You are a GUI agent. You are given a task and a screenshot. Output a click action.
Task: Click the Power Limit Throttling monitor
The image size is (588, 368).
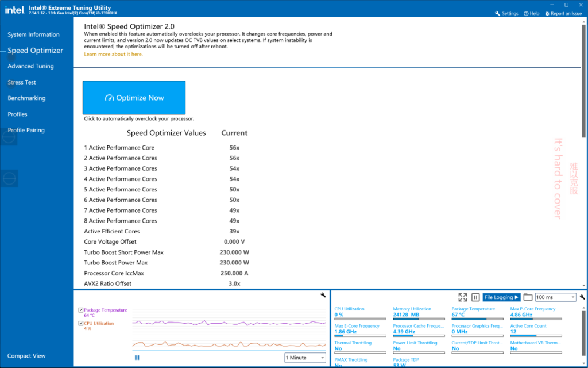419,346
